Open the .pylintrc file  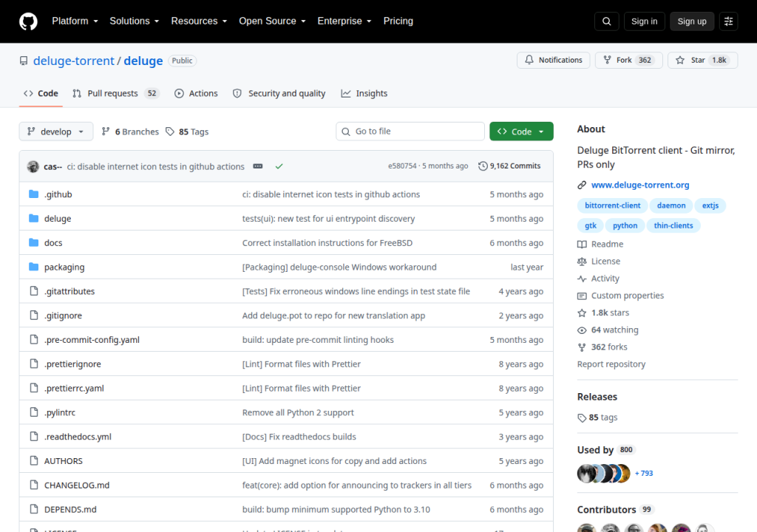click(60, 413)
